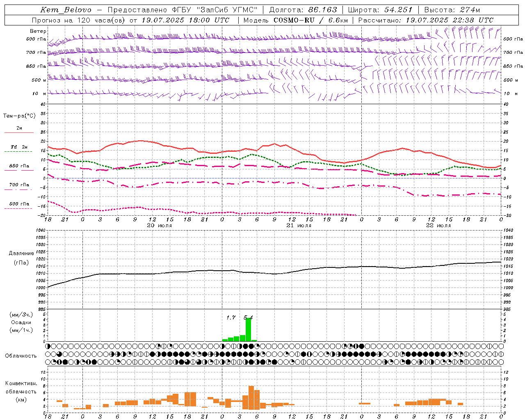The width and height of the screenshot is (525, 420).
Task: Click the 1.7 precipitation total value
Action: coord(231,317)
